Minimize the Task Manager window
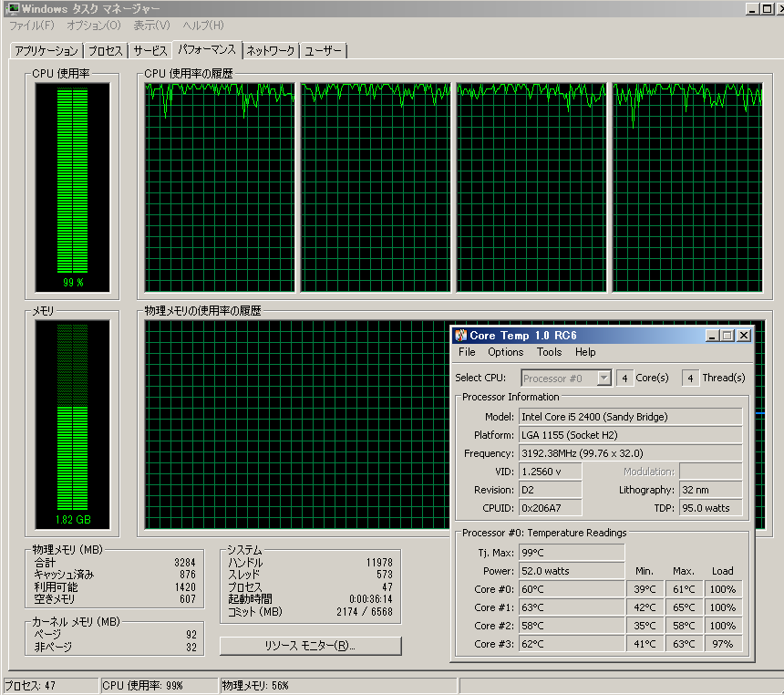The height and width of the screenshot is (695, 784). tap(752, 8)
